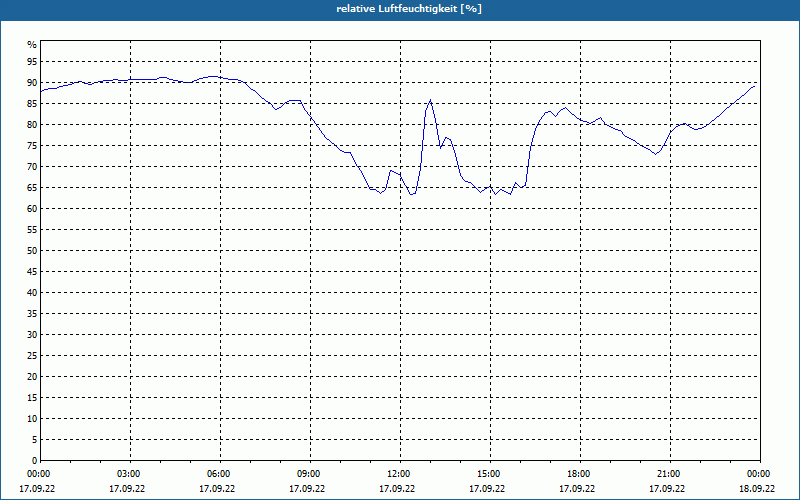Viewport: 800px width, 500px height.
Task: Select the y-axis label "90"
Action: [x=32, y=83]
